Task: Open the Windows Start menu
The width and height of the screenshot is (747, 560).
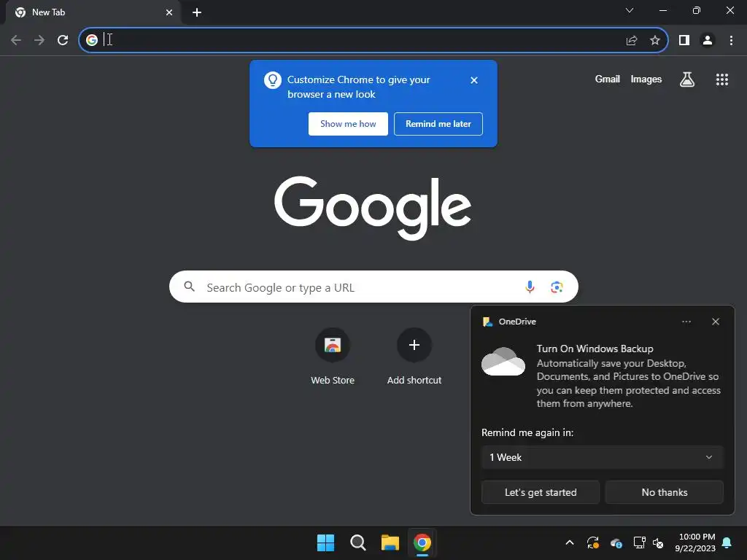Action: click(x=325, y=542)
